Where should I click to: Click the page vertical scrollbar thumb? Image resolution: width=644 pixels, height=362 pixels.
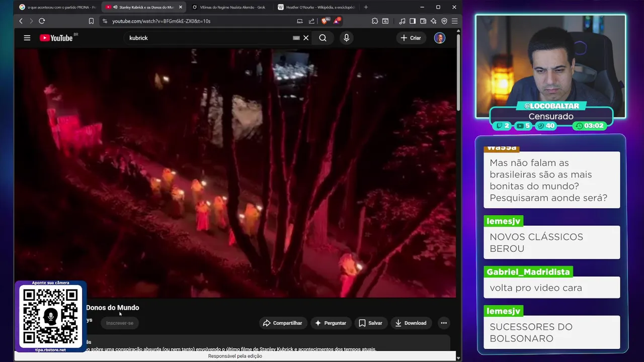[x=458, y=72]
